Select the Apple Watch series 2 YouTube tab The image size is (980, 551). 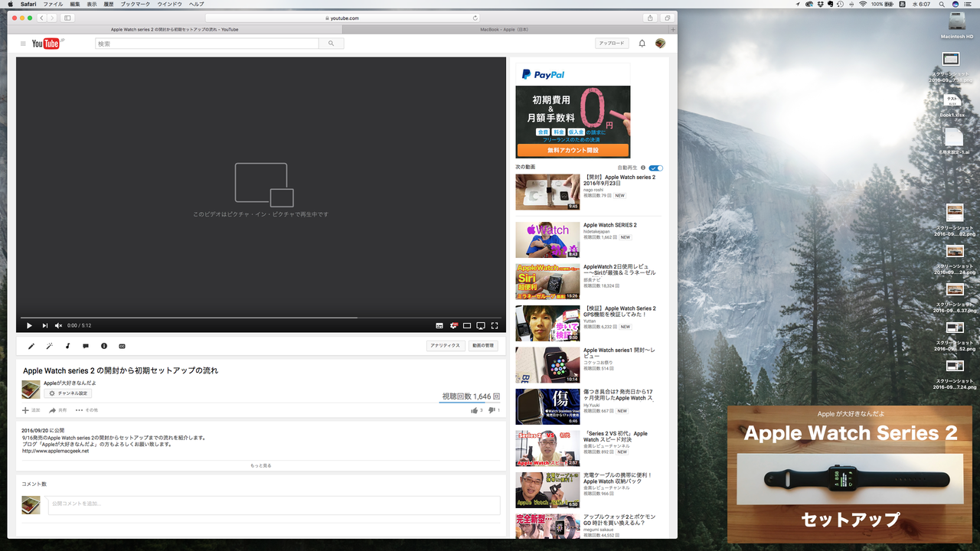pyautogui.click(x=175, y=29)
